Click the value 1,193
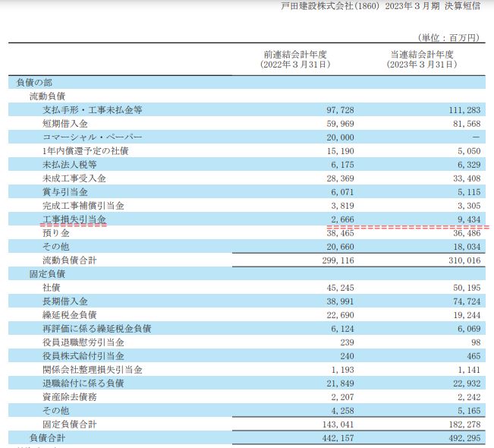Screen dimensions: 494x448 coord(342,370)
